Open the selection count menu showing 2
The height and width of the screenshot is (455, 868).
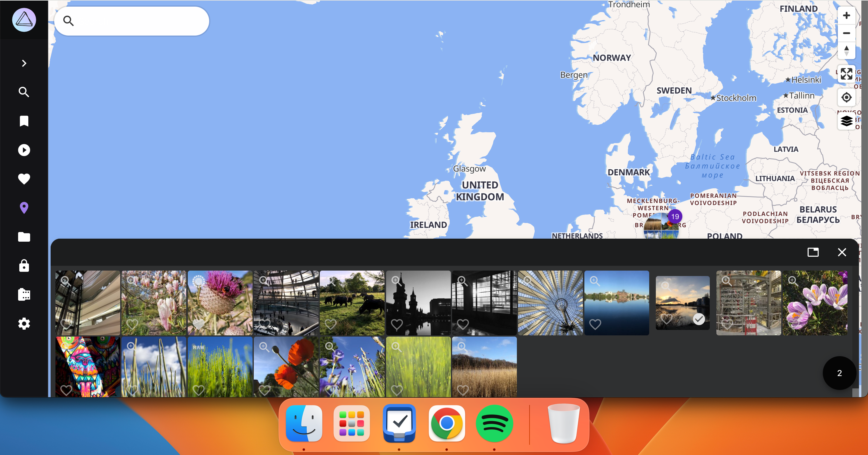(839, 373)
